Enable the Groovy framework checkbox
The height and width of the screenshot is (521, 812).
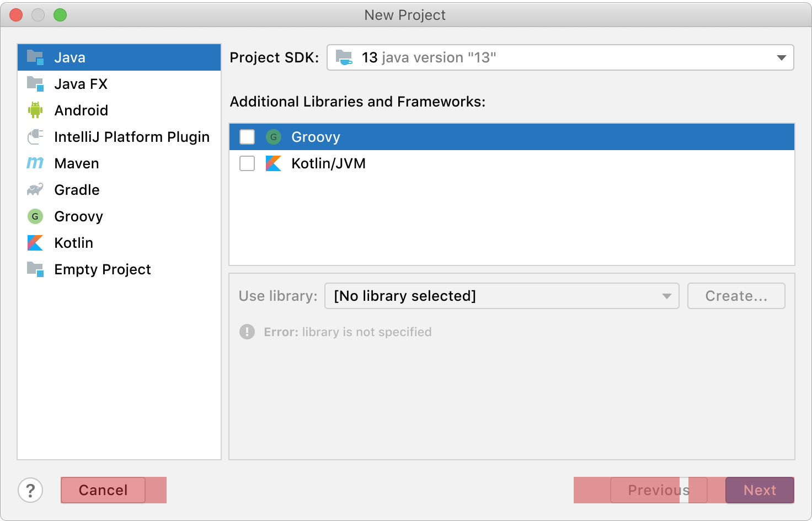tap(247, 137)
